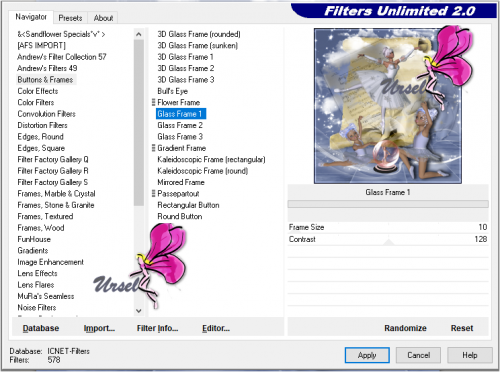Select the Noise Filters category
The image size is (500, 372).
(37, 308)
